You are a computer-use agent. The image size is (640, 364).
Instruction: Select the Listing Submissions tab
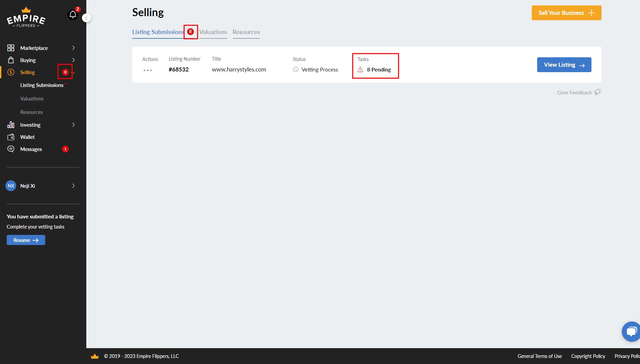[158, 32]
